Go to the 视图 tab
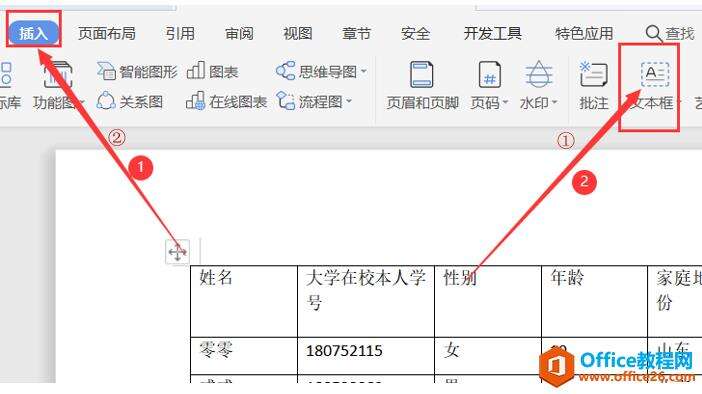Screen dimensions: 702x394 click(x=297, y=34)
